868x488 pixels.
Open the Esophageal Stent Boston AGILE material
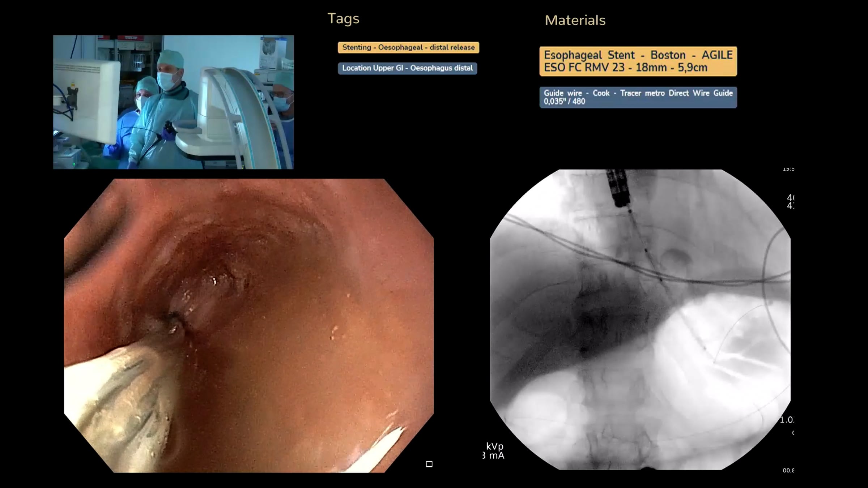tap(638, 61)
